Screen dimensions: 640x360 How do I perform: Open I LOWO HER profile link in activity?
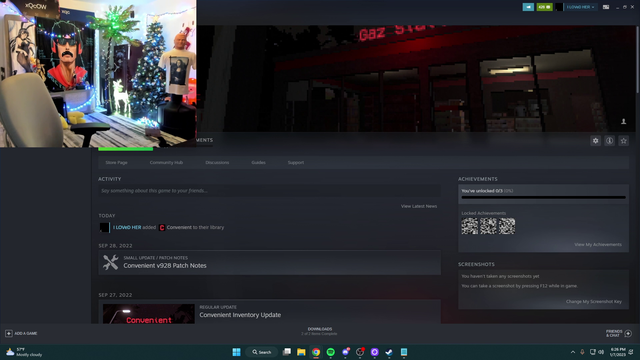[127, 227]
